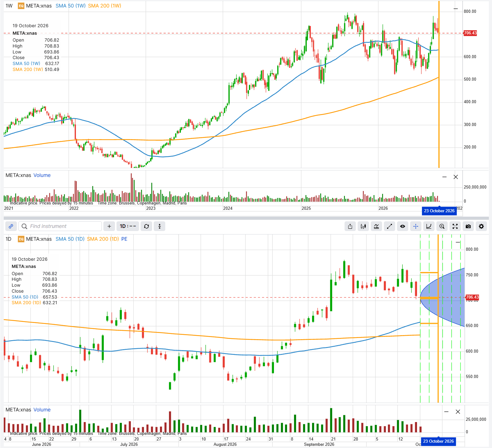This screenshot has height=448, width=492.
Task: Click SMA 200 (1W) label in weekly chart header
Action: (105, 6)
